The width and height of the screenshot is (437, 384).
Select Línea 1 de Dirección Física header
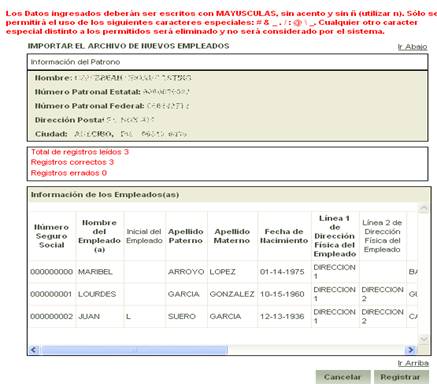click(335, 236)
